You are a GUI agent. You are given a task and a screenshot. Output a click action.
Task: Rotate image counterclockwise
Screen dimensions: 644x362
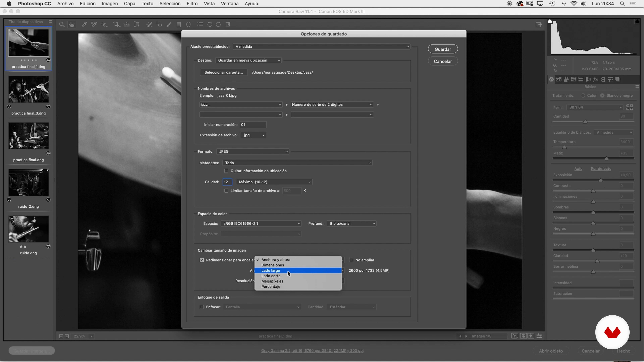tap(210, 24)
